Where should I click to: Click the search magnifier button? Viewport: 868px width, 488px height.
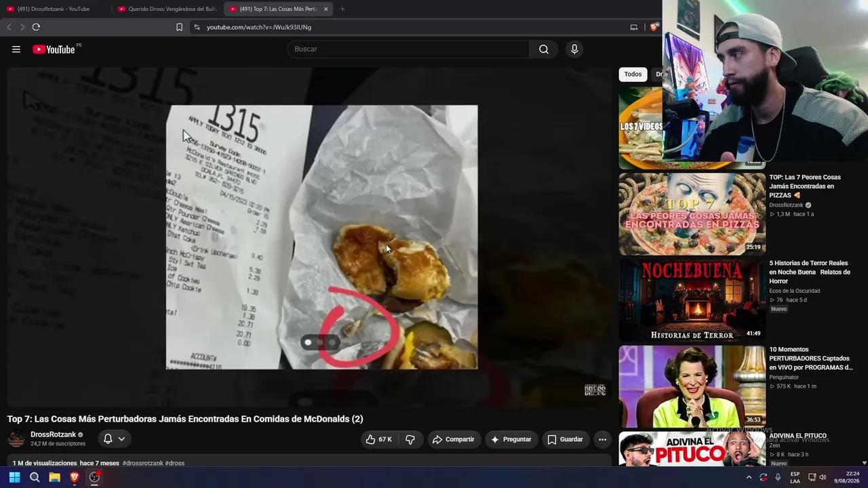pos(544,49)
